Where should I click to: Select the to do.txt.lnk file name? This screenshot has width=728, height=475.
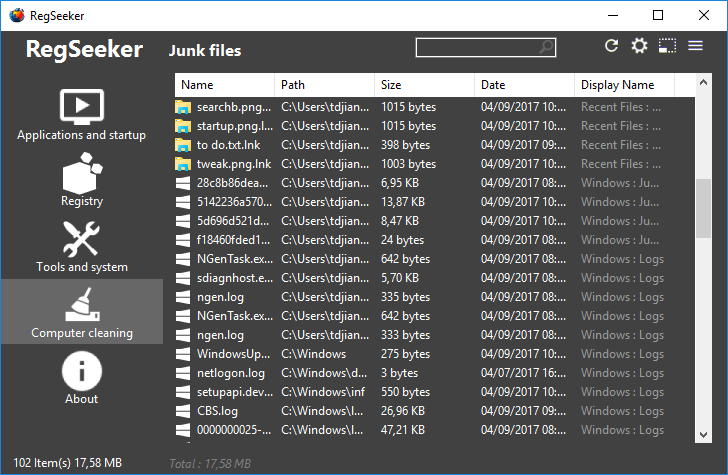click(x=228, y=145)
